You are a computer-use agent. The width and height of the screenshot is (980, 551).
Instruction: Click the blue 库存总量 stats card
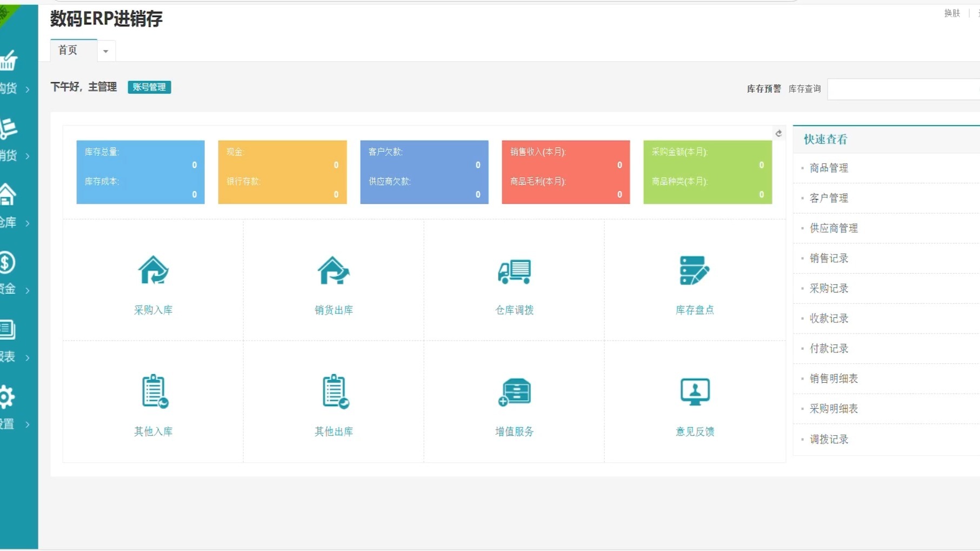[141, 172]
